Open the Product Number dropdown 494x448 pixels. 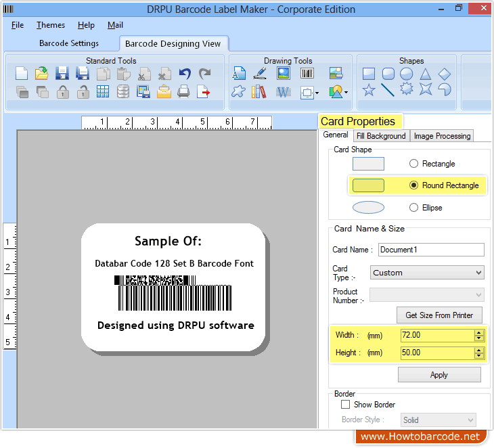pos(427,295)
